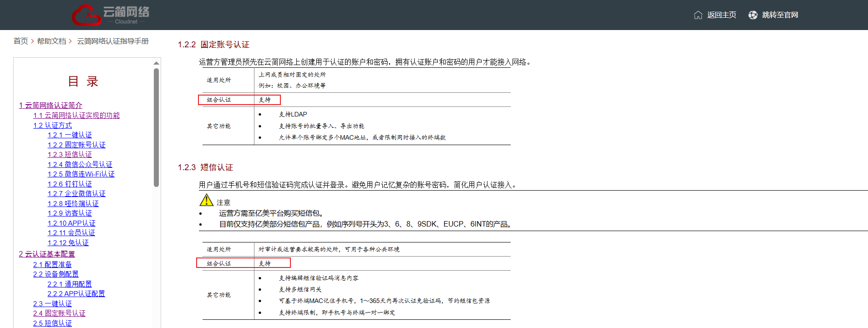Open contents link 1.1 云简网络认证实现的功能
The image size is (868, 328).
click(76, 115)
